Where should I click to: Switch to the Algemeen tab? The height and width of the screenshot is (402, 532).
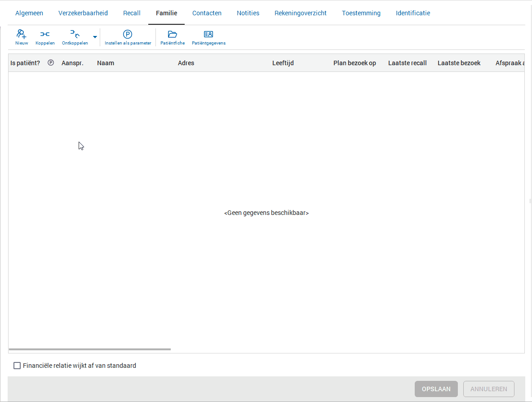29,13
